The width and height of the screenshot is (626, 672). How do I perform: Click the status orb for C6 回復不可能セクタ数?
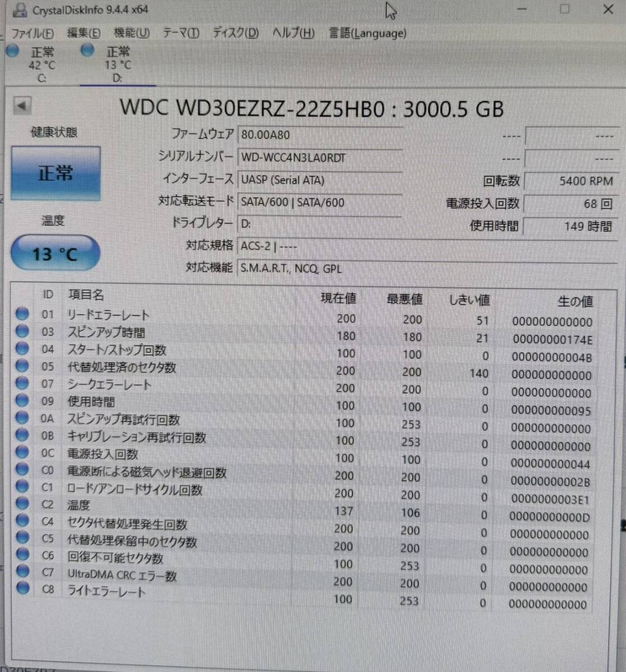click(22, 554)
